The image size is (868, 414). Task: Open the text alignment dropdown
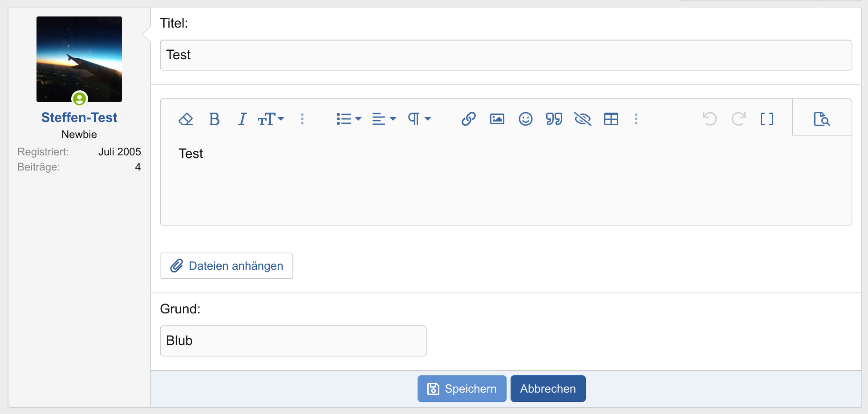(383, 119)
